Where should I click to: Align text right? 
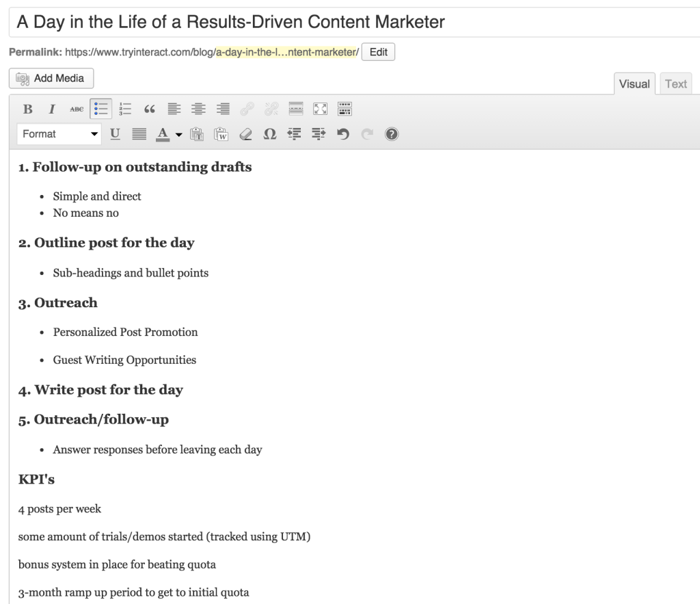point(223,109)
